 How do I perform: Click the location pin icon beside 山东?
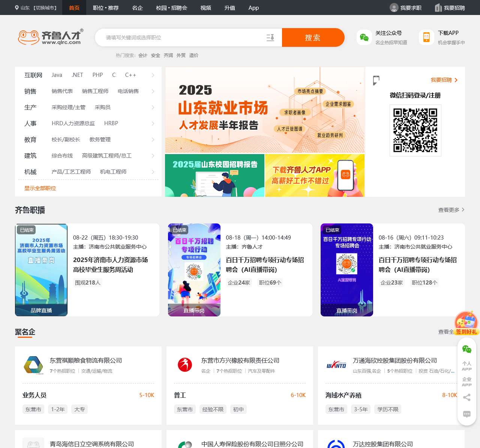tap(16, 7)
